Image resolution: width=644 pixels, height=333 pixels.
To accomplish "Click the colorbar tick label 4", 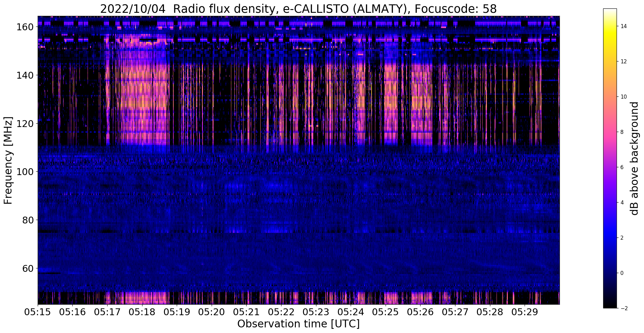I will pos(622,203).
